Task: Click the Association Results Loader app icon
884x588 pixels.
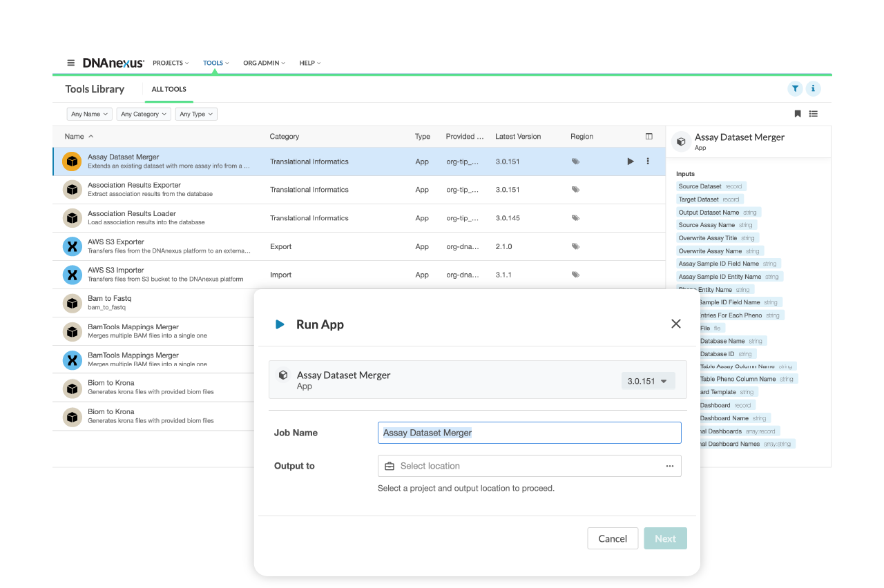Action: [73, 218]
